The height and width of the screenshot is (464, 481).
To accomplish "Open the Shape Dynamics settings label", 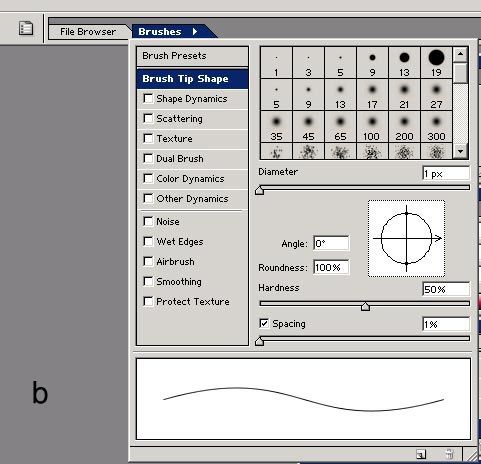I will click(192, 99).
